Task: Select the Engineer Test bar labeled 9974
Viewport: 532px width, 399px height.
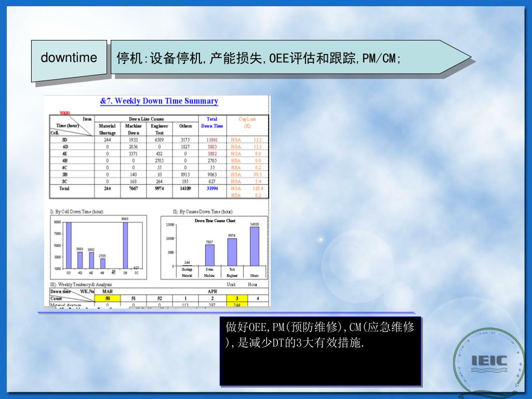Action: [232, 252]
